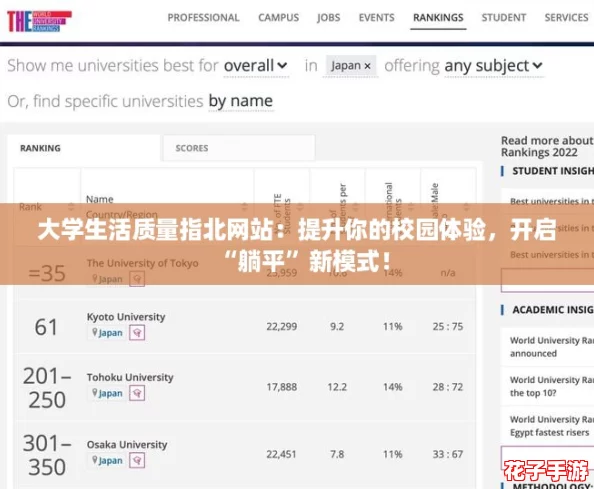
Task: Open 'the top 10?' article link
Action: (x=552, y=386)
